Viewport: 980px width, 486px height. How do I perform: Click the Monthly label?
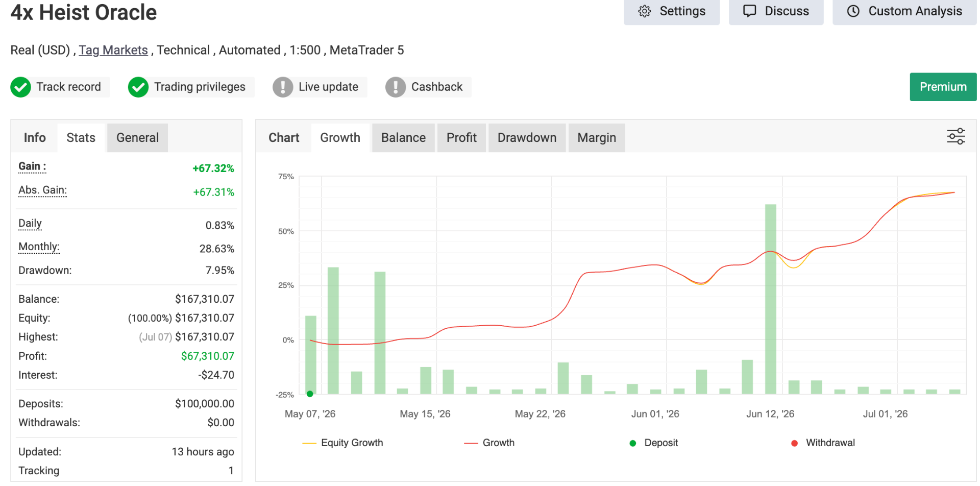(39, 247)
